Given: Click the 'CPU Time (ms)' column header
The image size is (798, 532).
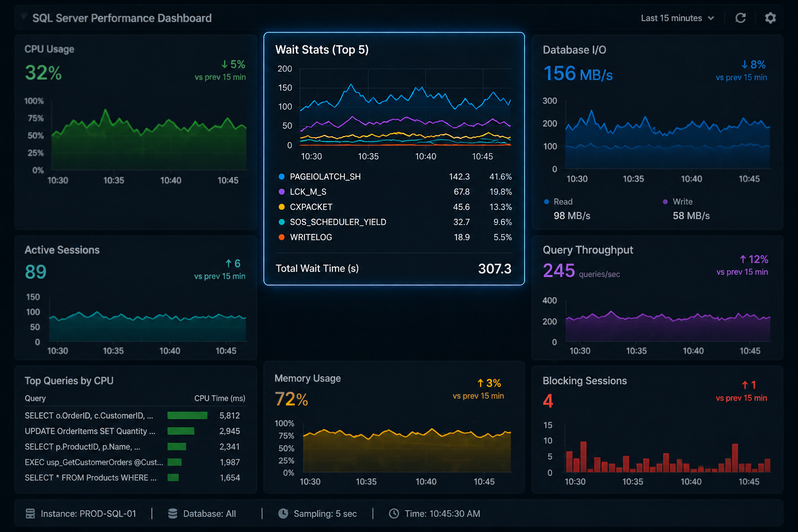Looking at the screenshot, I should coord(220,398).
